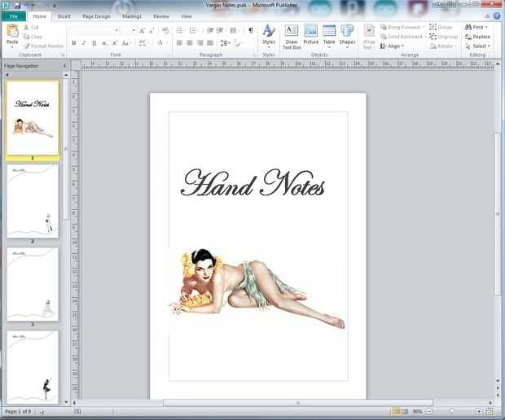Click the Grow Font icon

[x=142, y=31]
